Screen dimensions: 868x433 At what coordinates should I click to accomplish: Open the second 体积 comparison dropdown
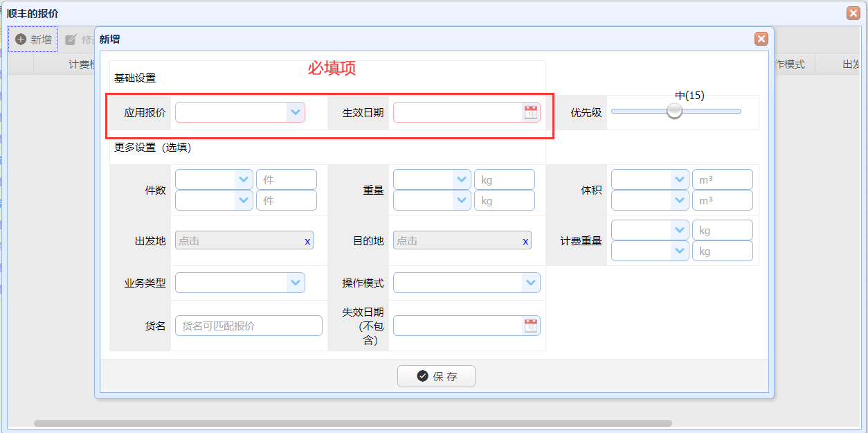point(680,200)
